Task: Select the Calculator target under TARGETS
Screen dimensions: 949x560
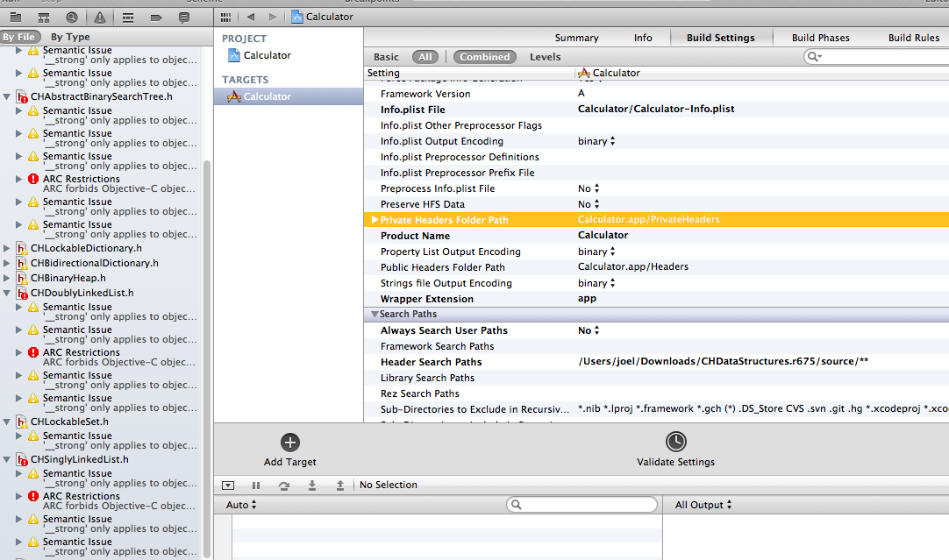Action: [x=289, y=96]
